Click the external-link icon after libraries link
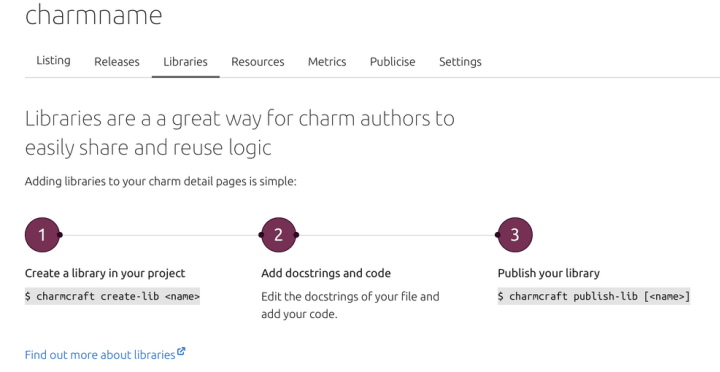This screenshot has width=720, height=372. click(181, 352)
